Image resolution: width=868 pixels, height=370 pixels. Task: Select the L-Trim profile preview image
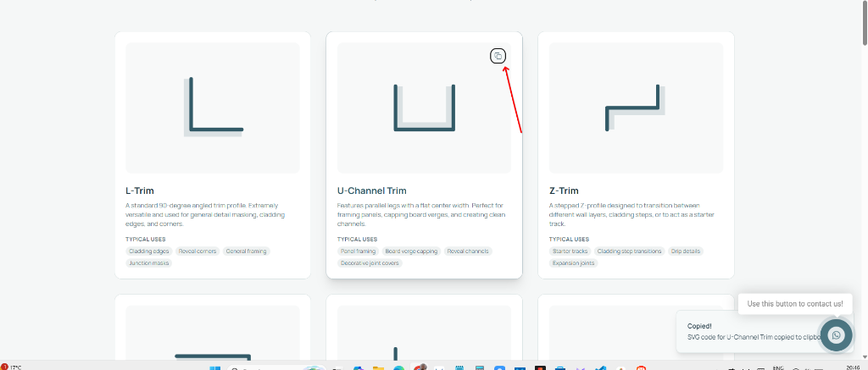pyautogui.click(x=213, y=108)
